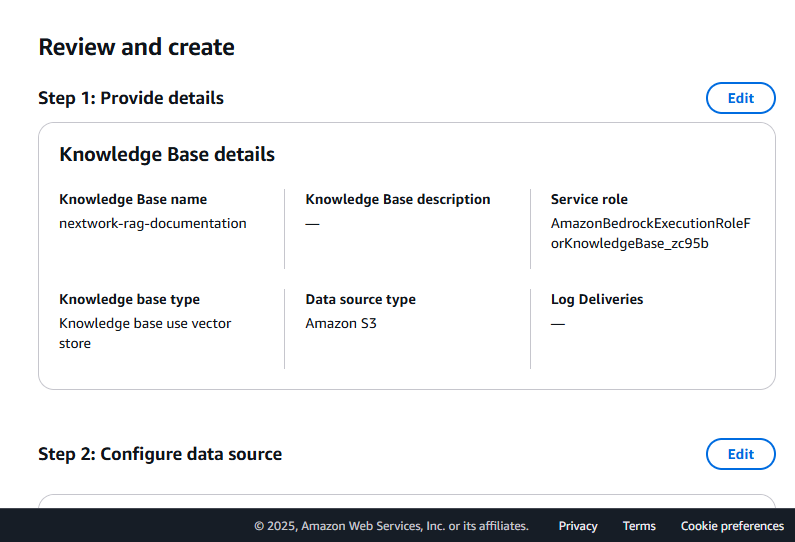This screenshot has width=795, height=542.
Task: Click the Review and create page heading
Action: 136,47
